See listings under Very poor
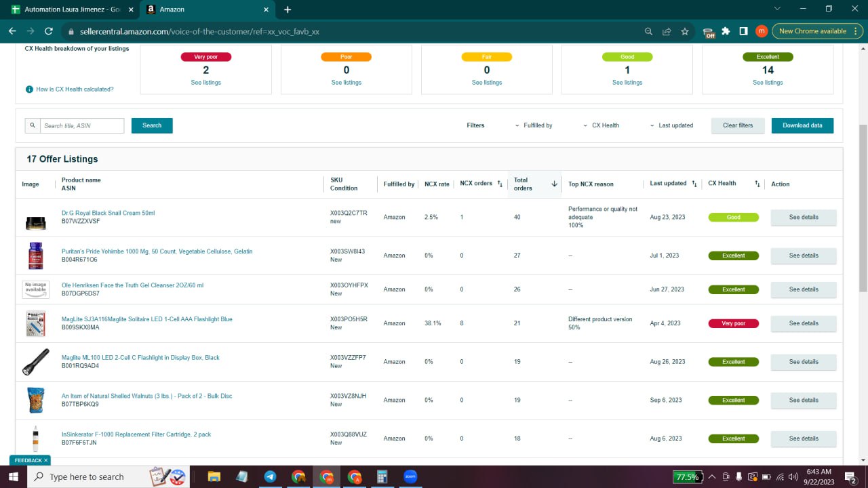This screenshot has width=868, height=488. pyautogui.click(x=206, y=83)
